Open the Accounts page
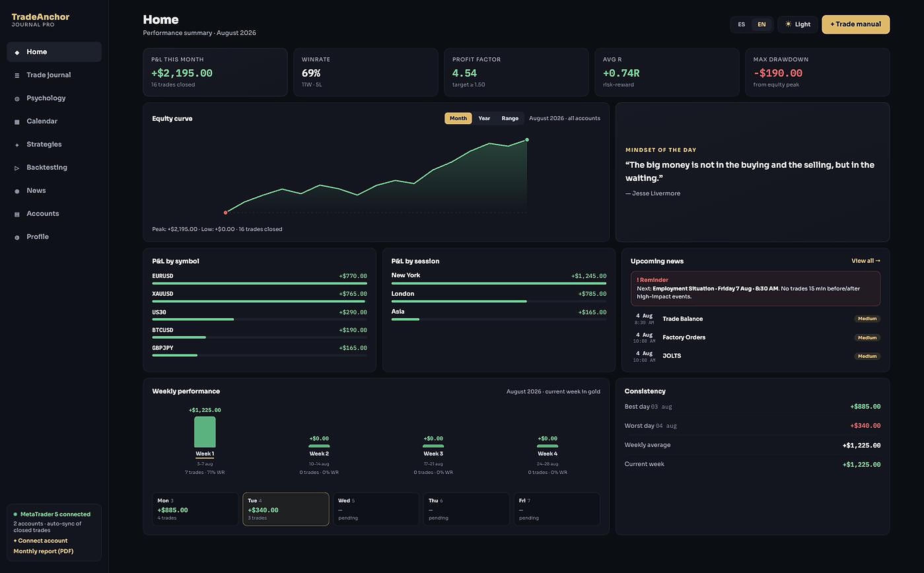 (x=54, y=214)
